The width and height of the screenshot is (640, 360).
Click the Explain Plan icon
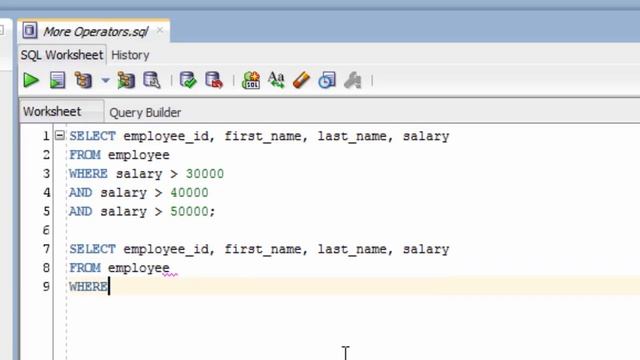point(83,80)
